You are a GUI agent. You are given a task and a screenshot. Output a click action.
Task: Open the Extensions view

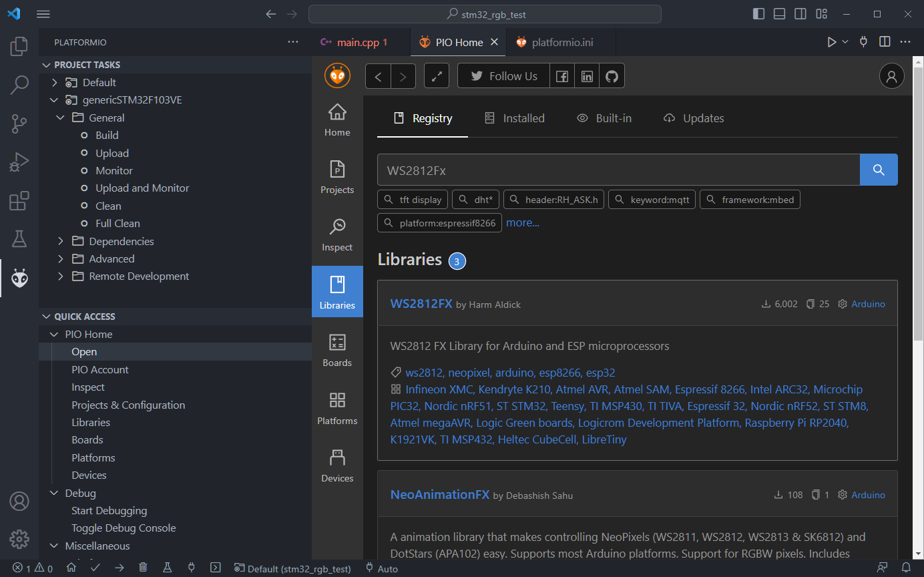[x=19, y=201]
